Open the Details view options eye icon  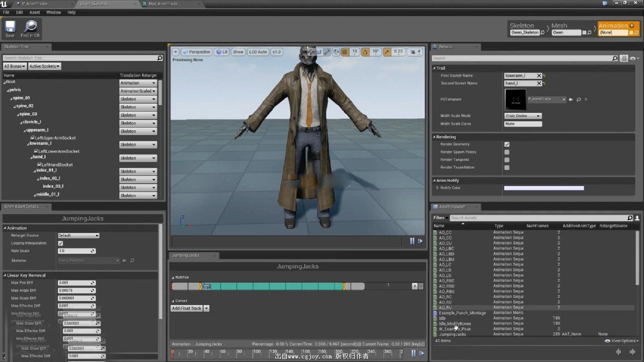click(634, 58)
